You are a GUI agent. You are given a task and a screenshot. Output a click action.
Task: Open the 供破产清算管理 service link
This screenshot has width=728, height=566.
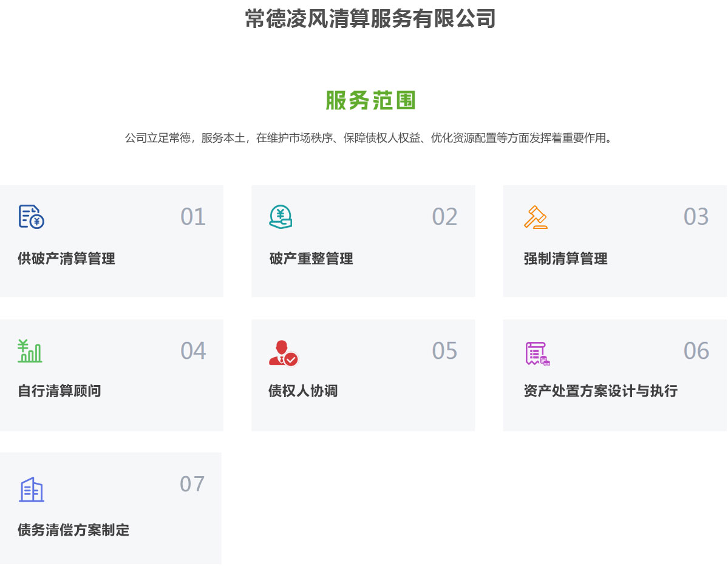[66, 259]
